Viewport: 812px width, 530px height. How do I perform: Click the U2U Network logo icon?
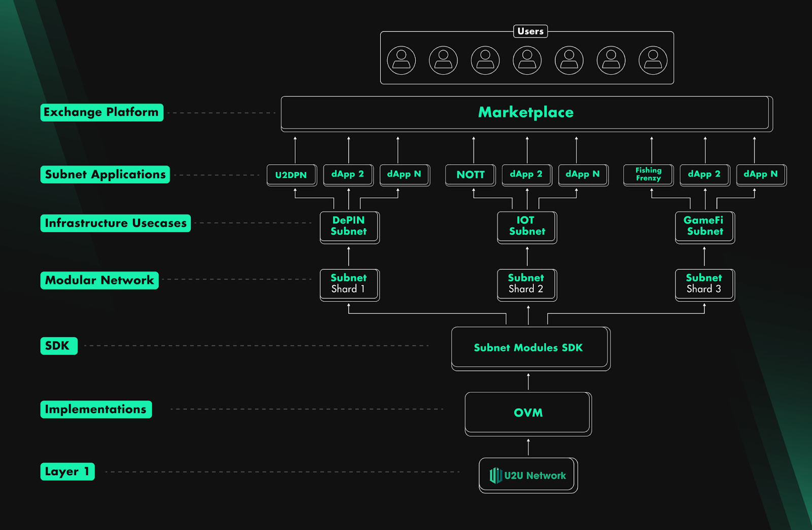495,475
